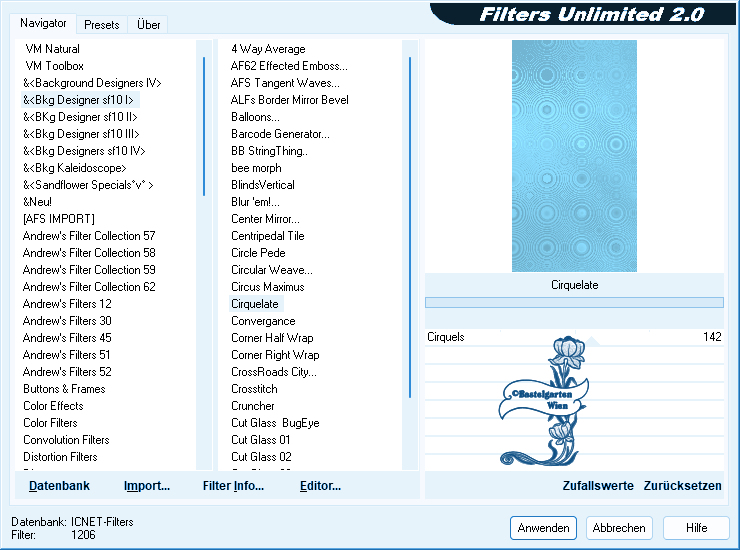Choose AFS Tangent Waves... filter
Viewport: 740px width, 550px height.
(x=285, y=83)
